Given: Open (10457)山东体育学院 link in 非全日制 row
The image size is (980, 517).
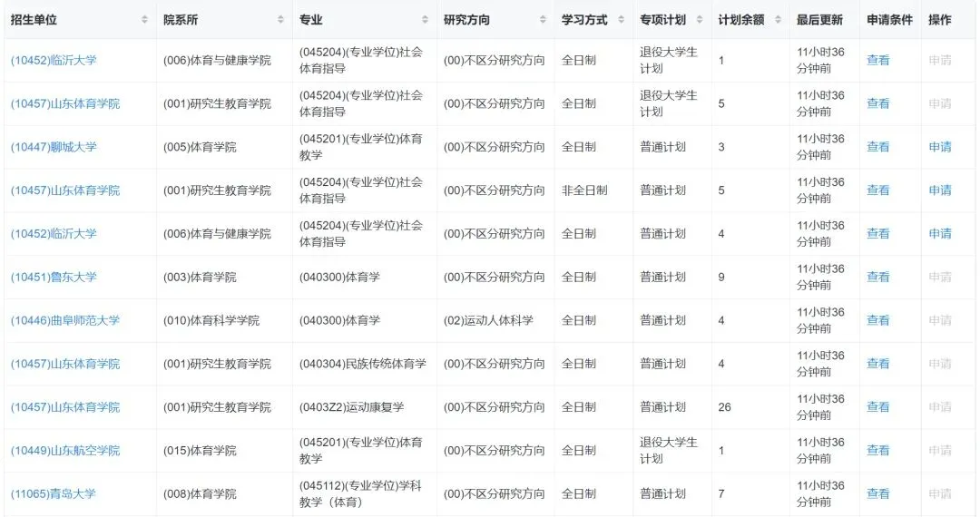Looking at the screenshot, I should click(65, 190).
